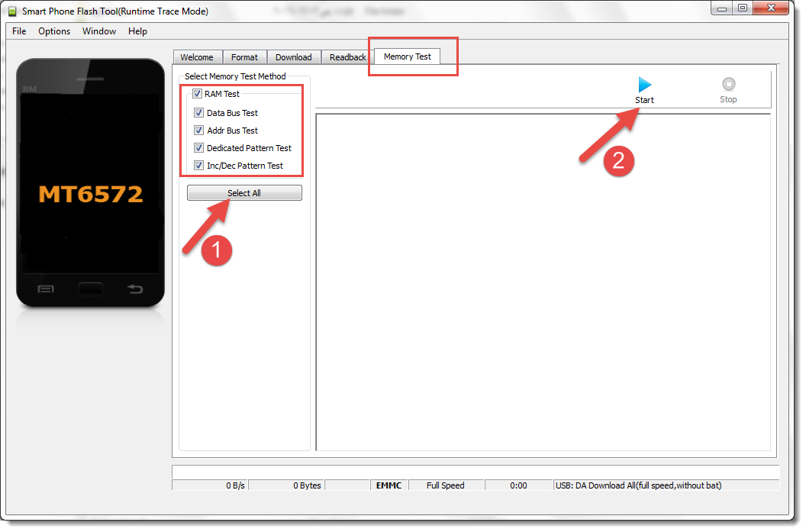The width and height of the screenshot is (806, 532).
Task: Click the Smart Phone Flash Tool title icon
Action: click(x=12, y=11)
